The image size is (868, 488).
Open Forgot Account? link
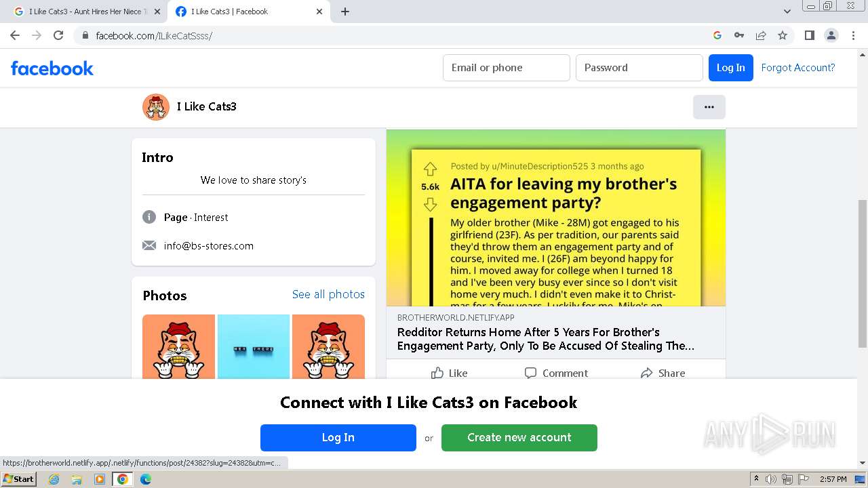(798, 68)
